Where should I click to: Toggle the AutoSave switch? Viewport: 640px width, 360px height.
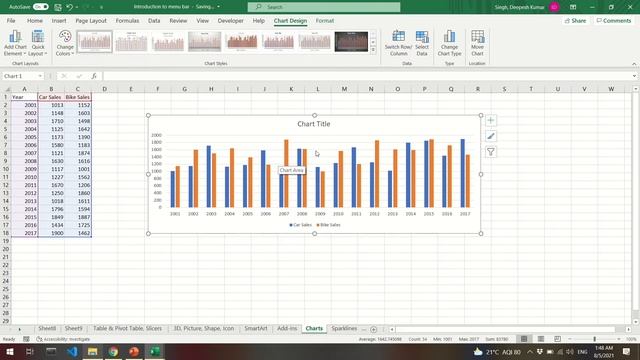click(x=40, y=7)
